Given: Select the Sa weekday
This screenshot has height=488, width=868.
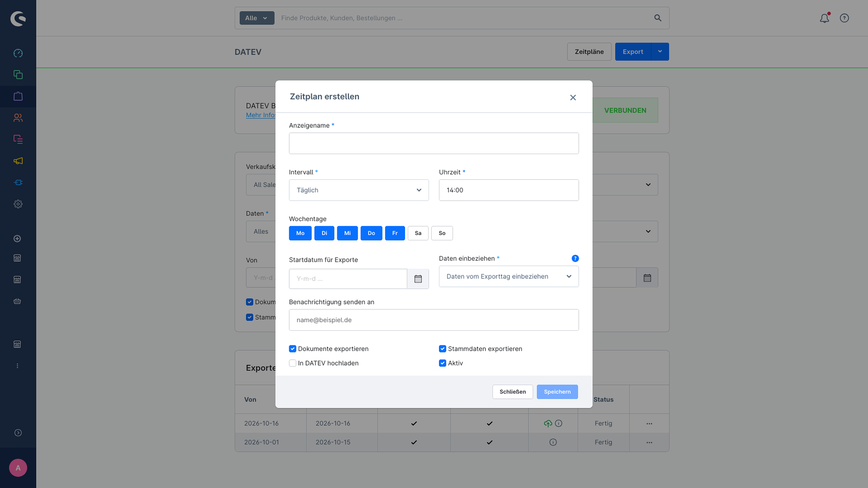Looking at the screenshot, I should pyautogui.click(x=418, y=233).
